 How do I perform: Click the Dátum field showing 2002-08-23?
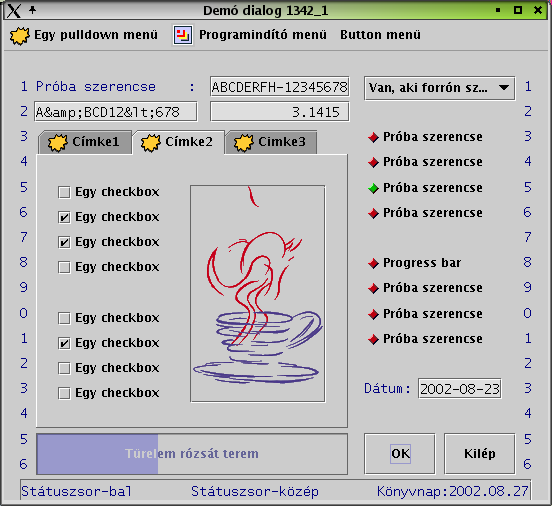[x=460, y=389]
